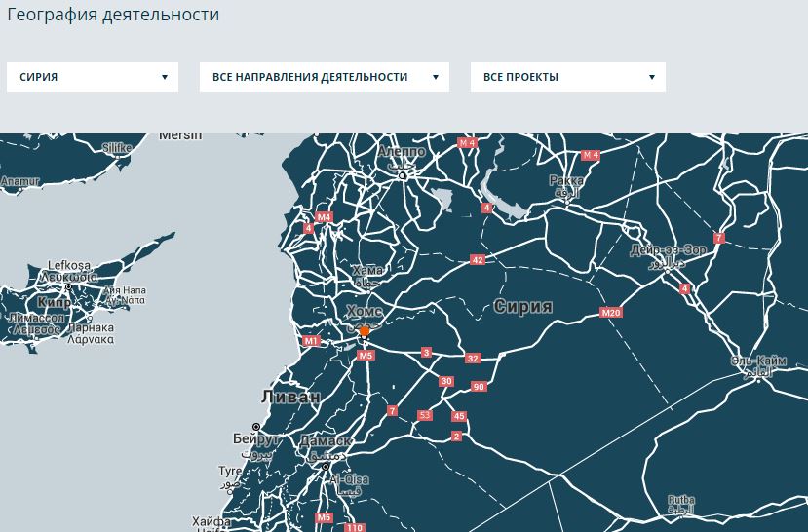Expand the Все направления деятельности dropdown
The image size is (808, 532).
[x=324, y=77]
